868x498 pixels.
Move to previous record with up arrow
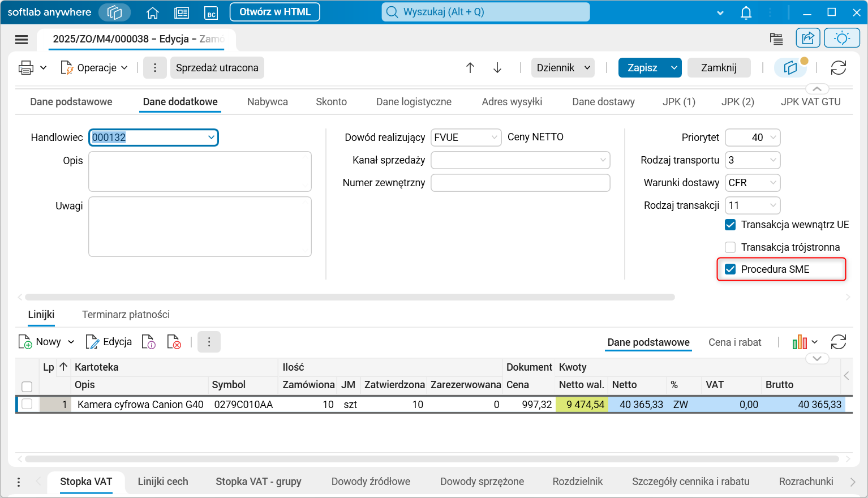click(470, 68)
